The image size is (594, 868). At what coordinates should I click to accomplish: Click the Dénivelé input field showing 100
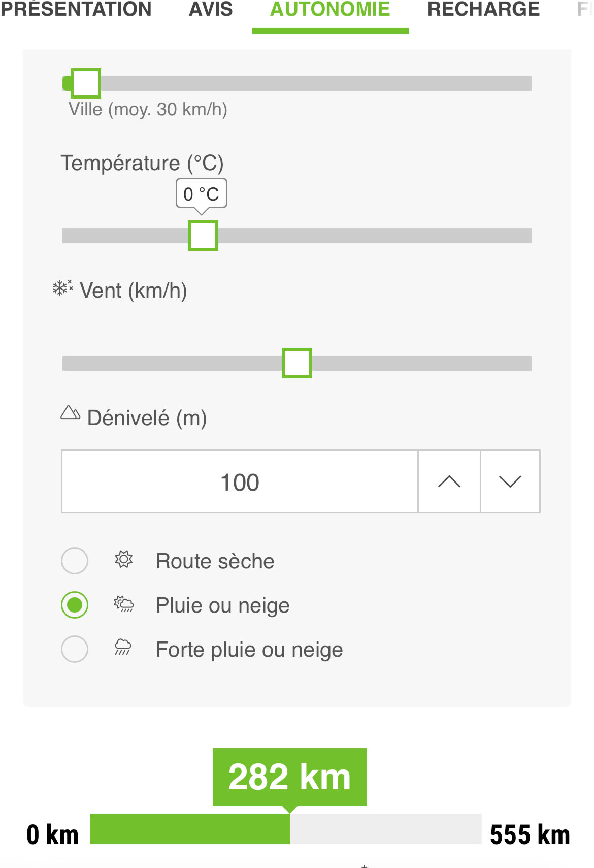(x=240, y=481)
